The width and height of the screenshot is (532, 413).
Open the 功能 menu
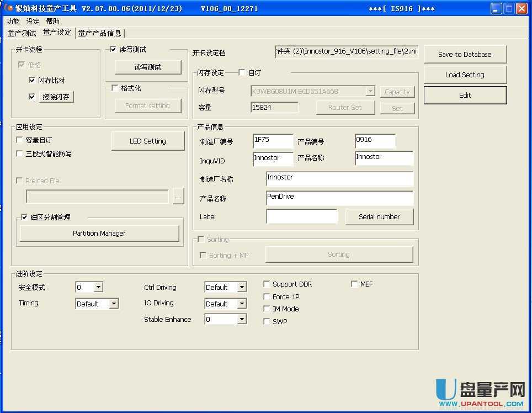(13, 21)
